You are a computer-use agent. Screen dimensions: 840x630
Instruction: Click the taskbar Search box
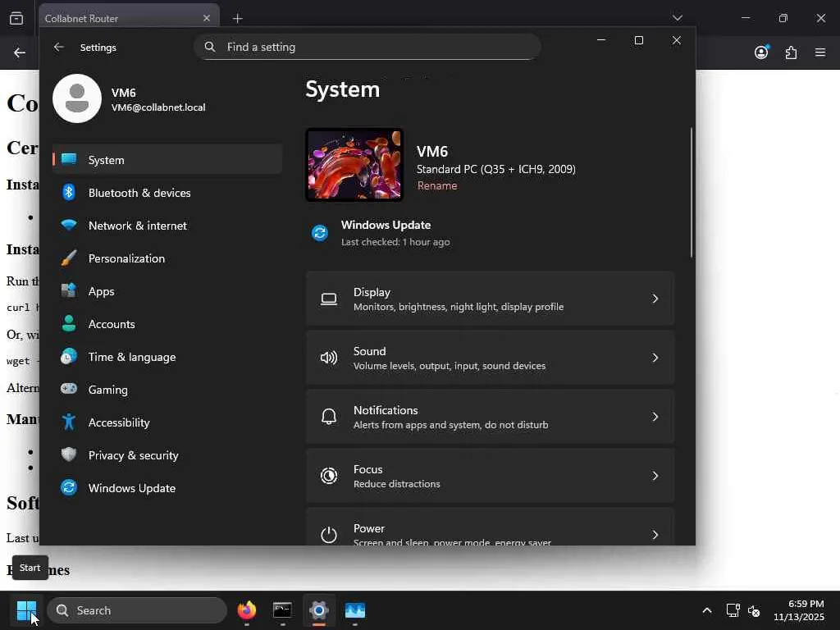(x=137, y=610)
